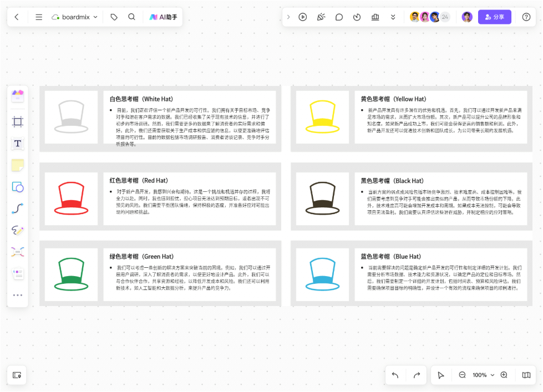Screen dimensions: 543x392
Task: Toggle the minimap icon
Action: pyautogui.click(x=526, y=375)
